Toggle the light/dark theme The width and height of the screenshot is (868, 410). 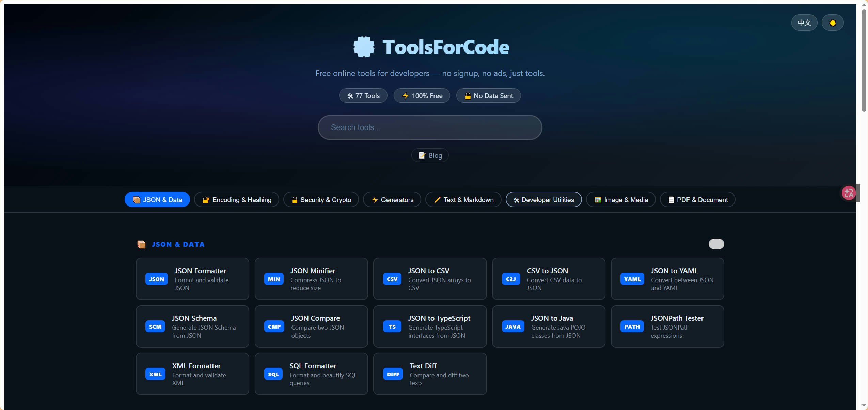[833, 22]
